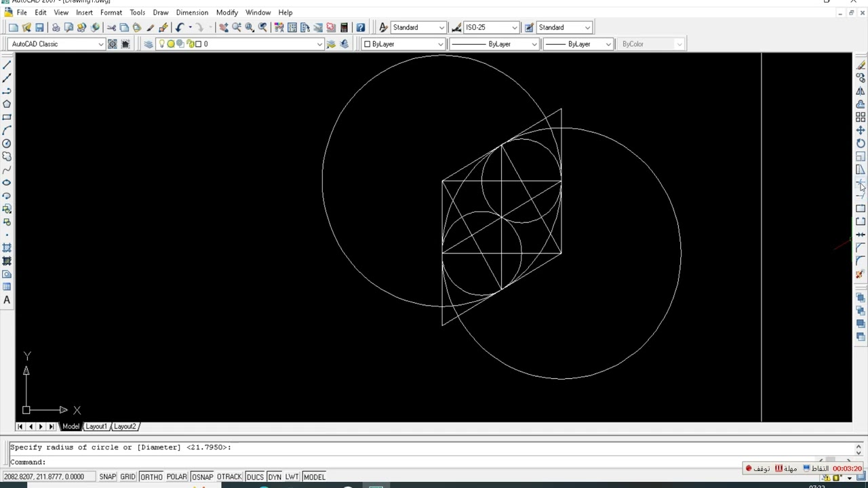Open the table style Standard dropdown
Screen dimensions: 868x488
[587, 28]
